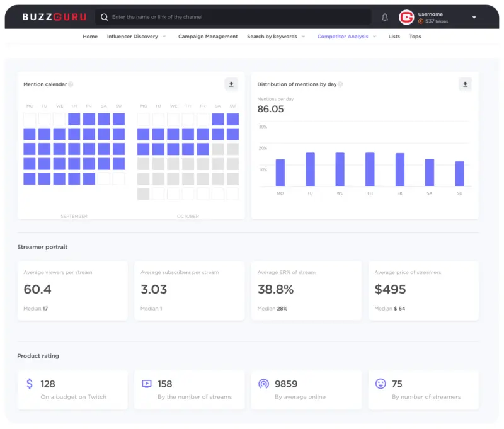This screenshot has height=429, width=504.
Task: Click the dollar sign budget icon
Action: (x=30, y=384)
